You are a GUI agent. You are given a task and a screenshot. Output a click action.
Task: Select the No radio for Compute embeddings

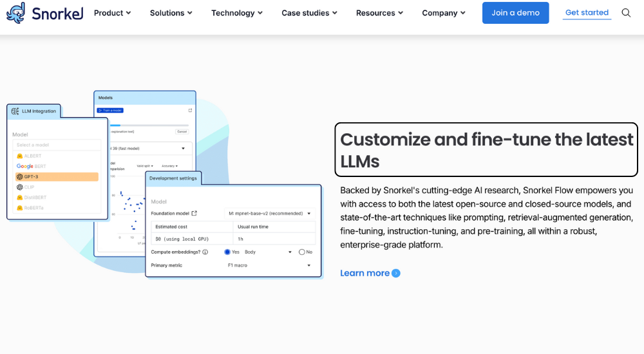(302, 252)
